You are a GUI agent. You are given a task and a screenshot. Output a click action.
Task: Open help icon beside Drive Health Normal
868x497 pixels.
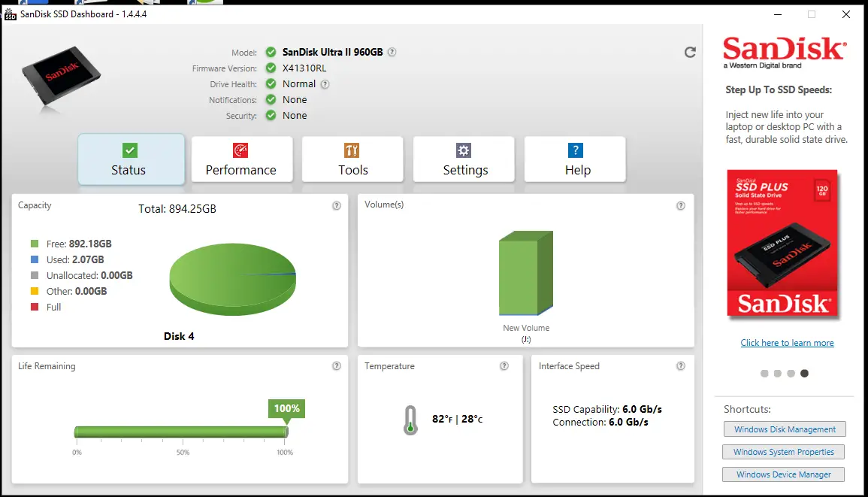[x=325, y=84]
